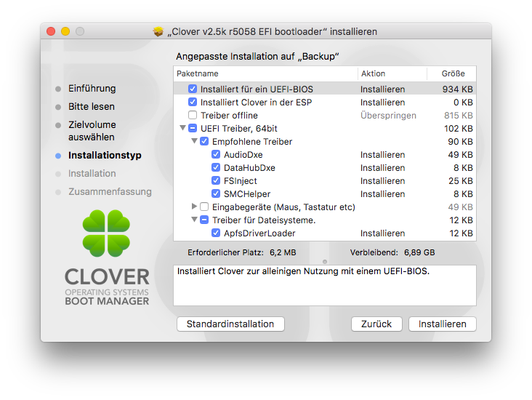Select 'Zielvolume auswählen' step
Viewport: 532px width, 400px height.
92,131
